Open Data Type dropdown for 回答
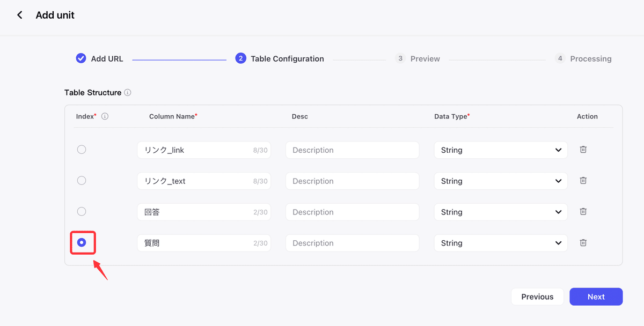 501,212
